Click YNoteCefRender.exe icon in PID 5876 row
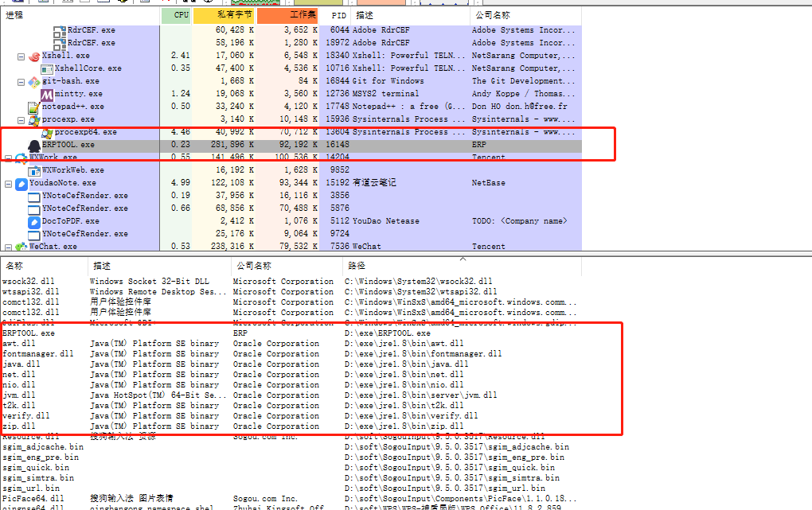The width and height of the screenshot is (812, 510). (34, 208)
